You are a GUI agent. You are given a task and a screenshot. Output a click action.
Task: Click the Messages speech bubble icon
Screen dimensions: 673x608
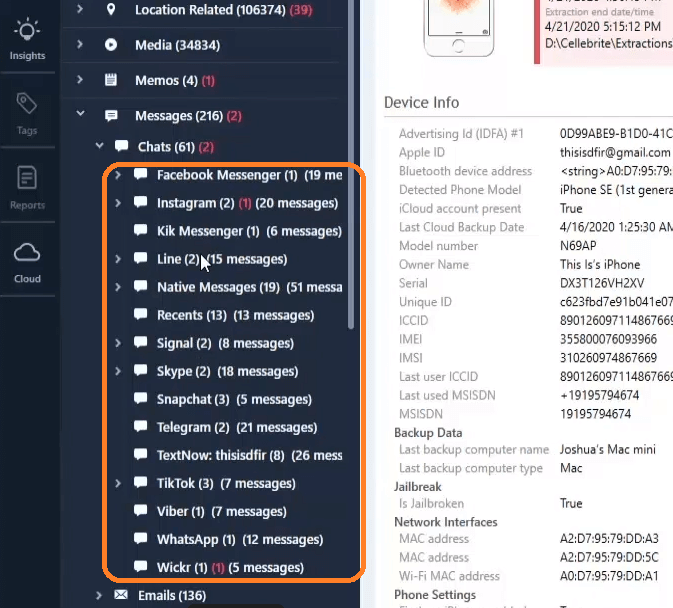coord(111,116)
